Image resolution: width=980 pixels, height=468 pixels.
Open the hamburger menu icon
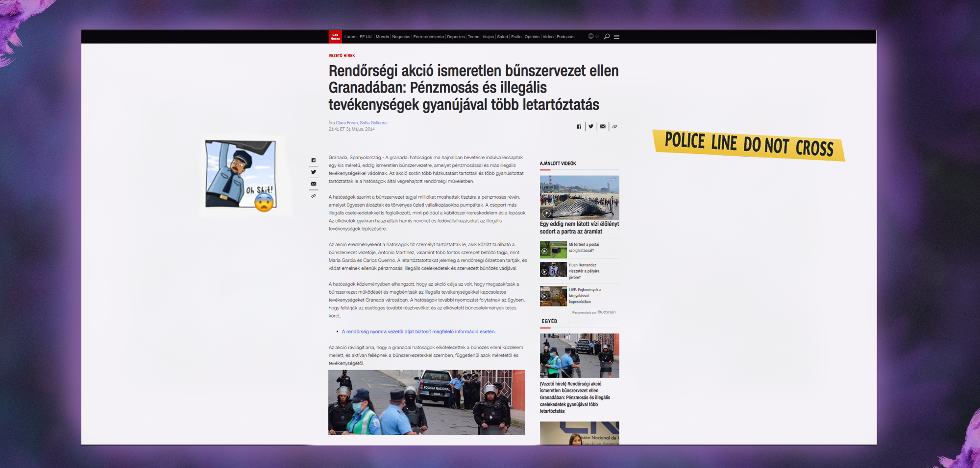click(x=616, y=37)
